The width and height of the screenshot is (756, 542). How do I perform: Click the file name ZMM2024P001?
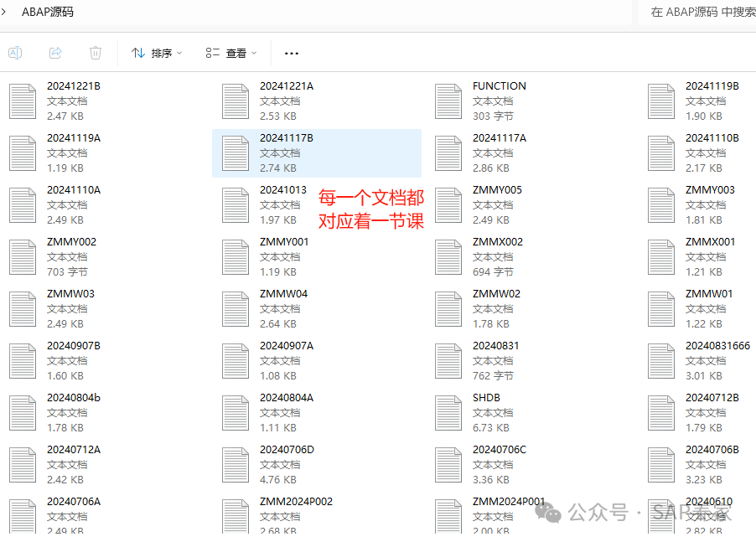coord(509,502)
